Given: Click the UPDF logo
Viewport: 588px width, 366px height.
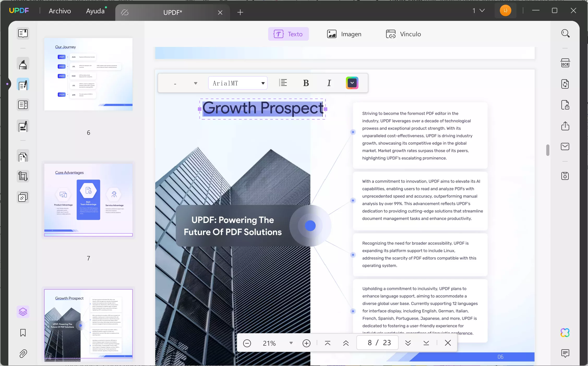Looking at the screenshot, I should point(19,11).
